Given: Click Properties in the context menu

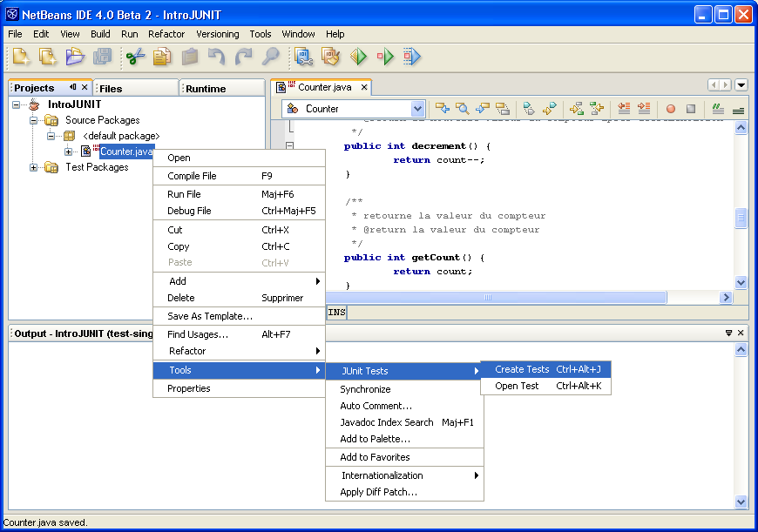Looking at the screenshot, I should point(239,388).
